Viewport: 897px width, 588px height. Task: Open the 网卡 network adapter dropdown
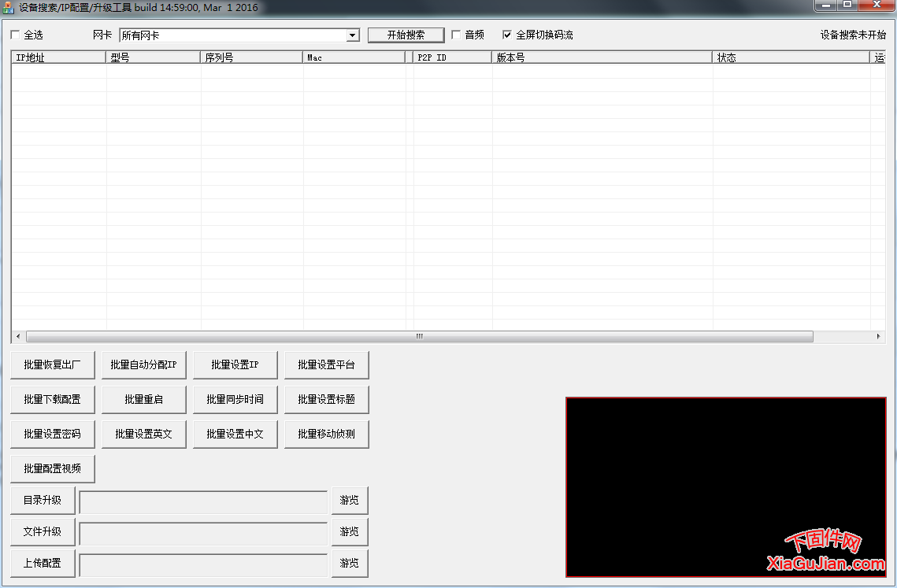tap(353, 35)
